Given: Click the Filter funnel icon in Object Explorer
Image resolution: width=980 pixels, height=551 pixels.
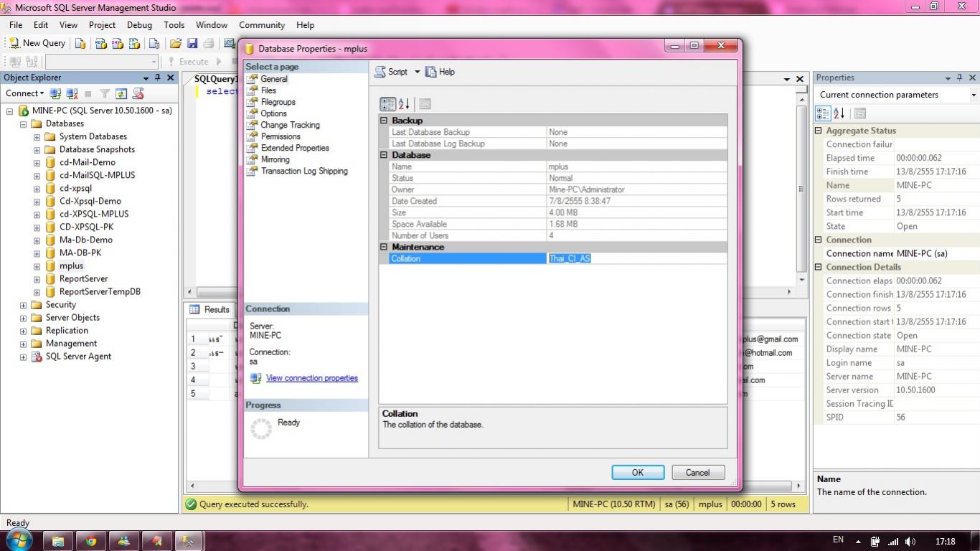Looking at the screenshot, I should click(x=105, y=93).
